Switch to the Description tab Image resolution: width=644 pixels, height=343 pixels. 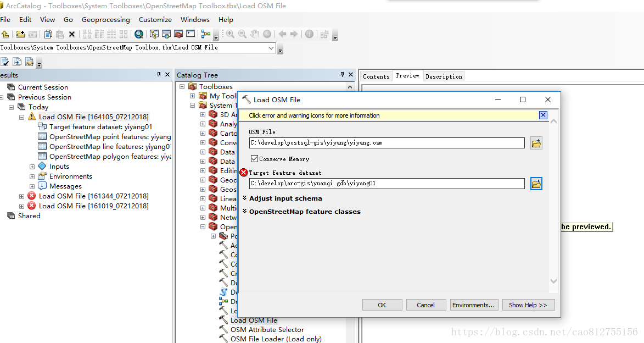pos(444,76)
